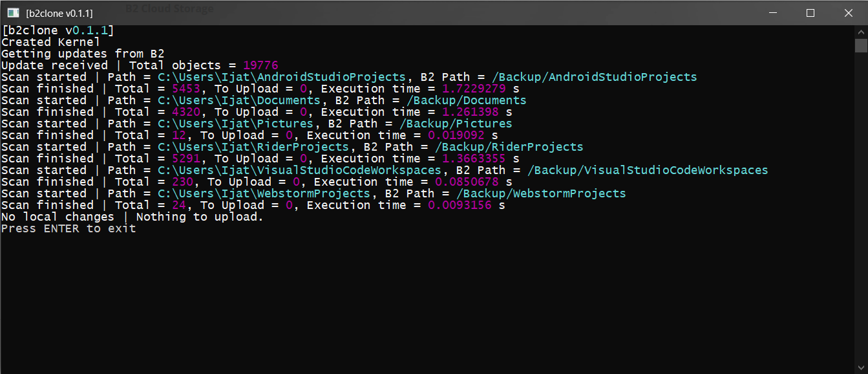This screenshot has width=868, height=374.
Task: Select the B2 Cloud Storage background window
Action: tap(169, 8)
